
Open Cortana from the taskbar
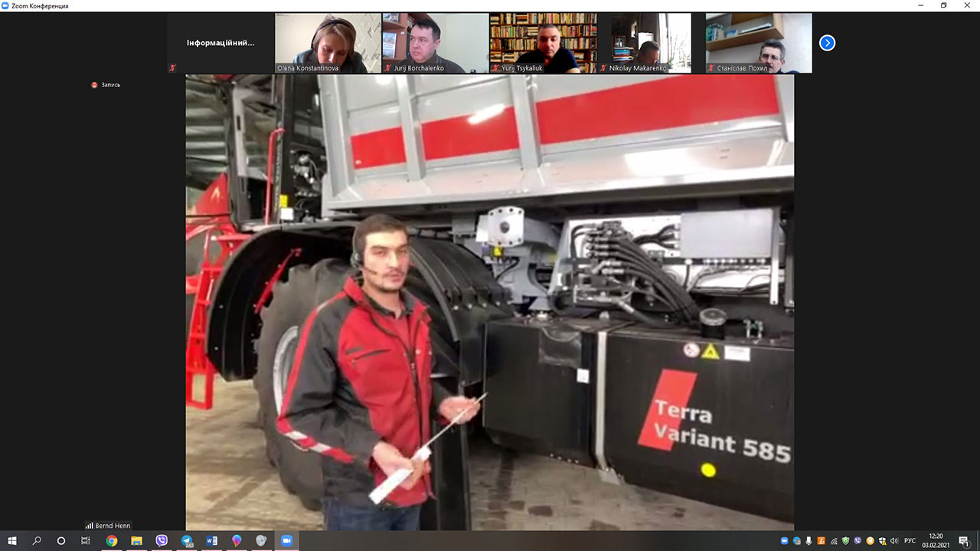61,541
